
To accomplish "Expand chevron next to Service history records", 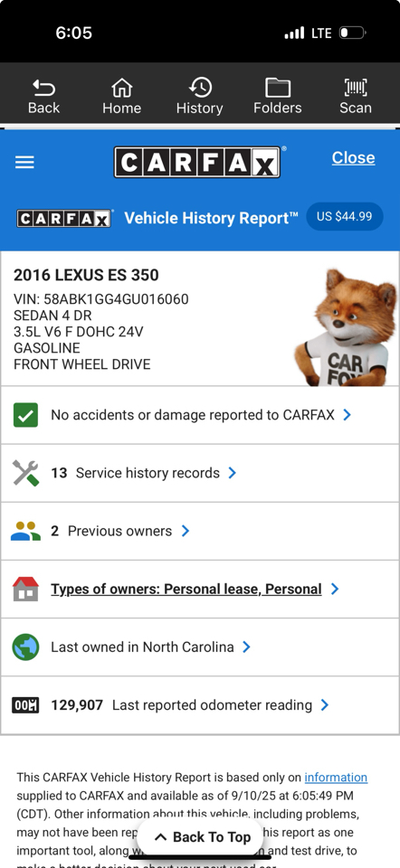I will [233, 473].
